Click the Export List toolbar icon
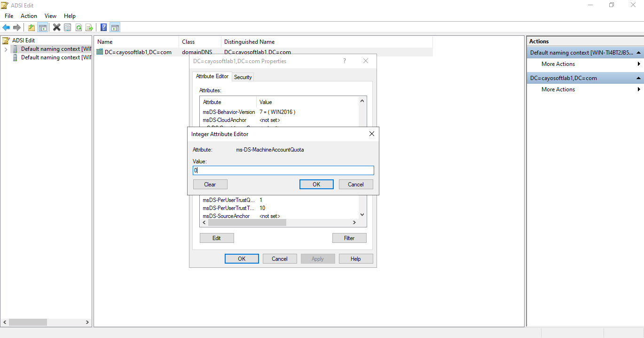 (89, 27)
